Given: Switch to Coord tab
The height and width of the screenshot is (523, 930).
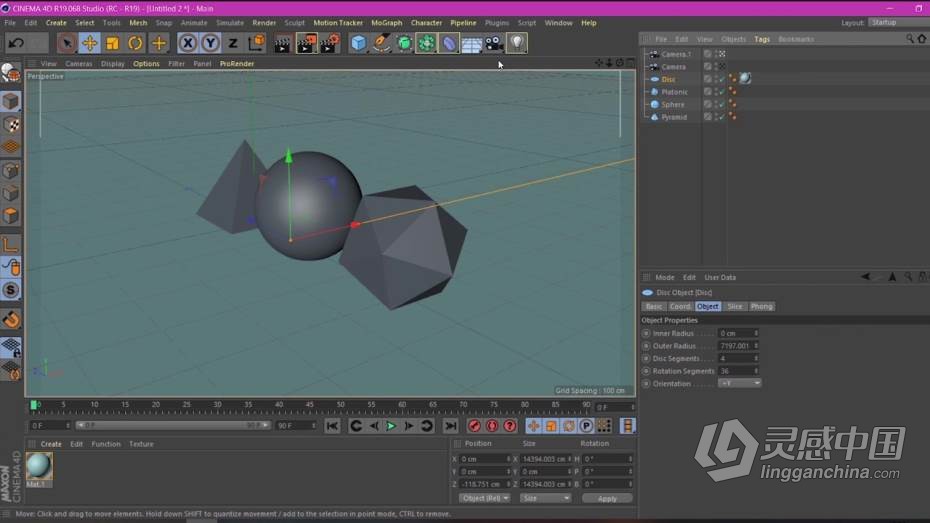Looking at the screenshot, I should (680, 307).
